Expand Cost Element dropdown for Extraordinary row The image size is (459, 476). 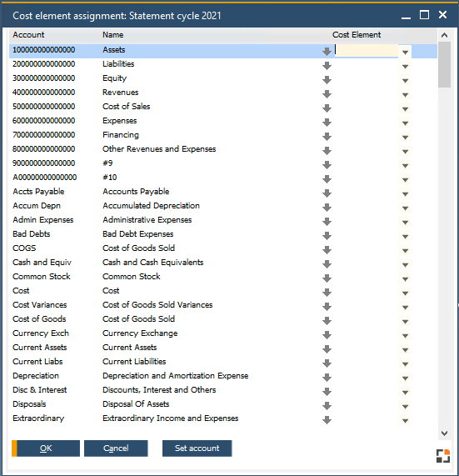(x=405, y=421)
